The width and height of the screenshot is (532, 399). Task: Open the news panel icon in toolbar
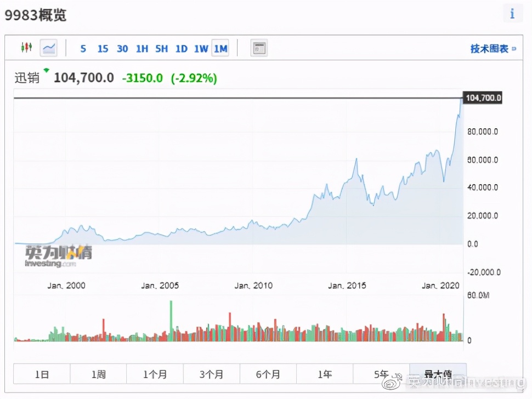click(x=259, y=48)
